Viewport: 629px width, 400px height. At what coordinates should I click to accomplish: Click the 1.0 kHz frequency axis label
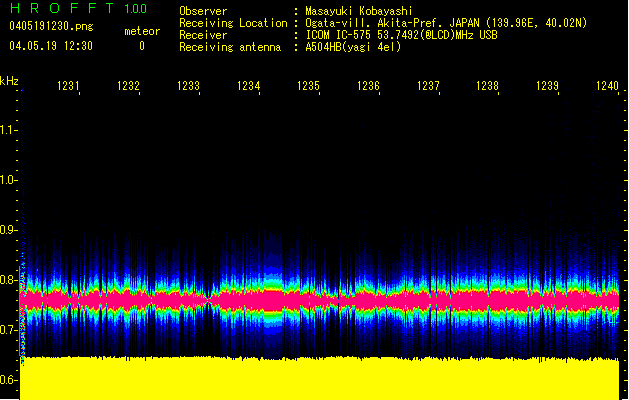click(9, 181)
